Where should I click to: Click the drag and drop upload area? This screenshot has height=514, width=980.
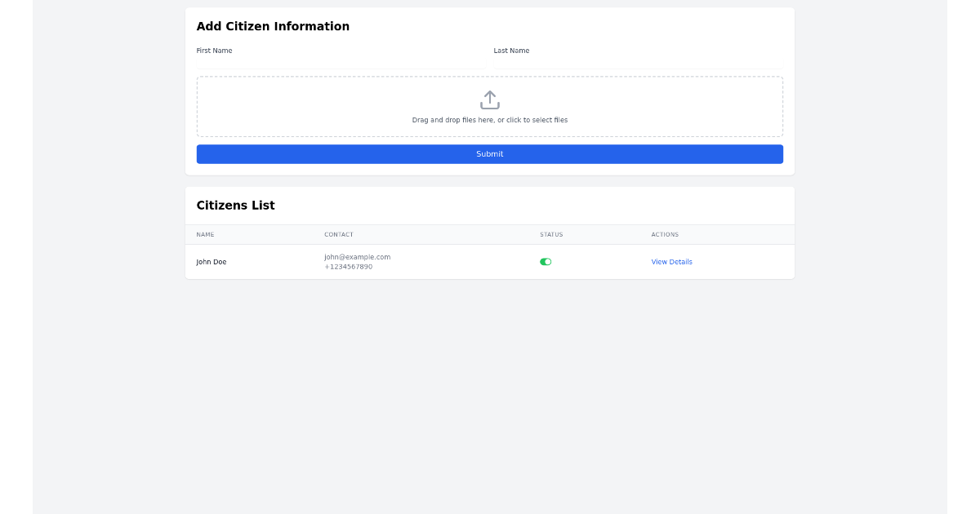tap(489, 106)
